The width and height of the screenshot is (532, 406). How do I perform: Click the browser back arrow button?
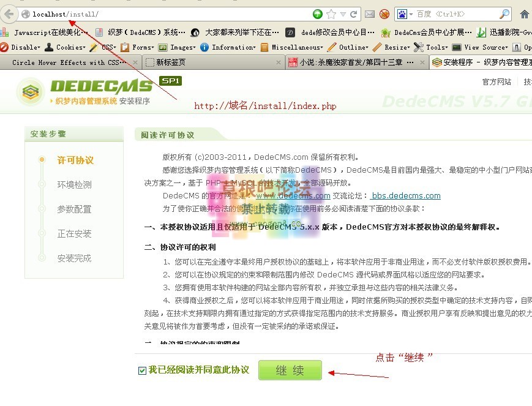tap(9, 14)
